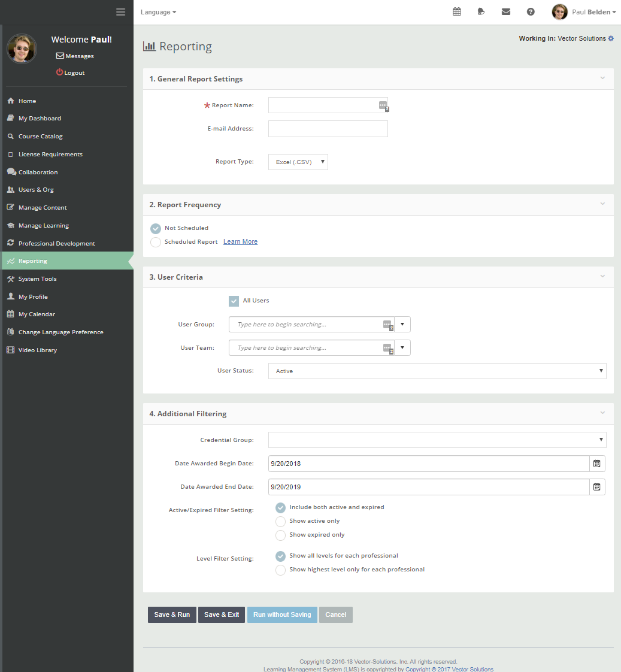Open the Credential Group dropdown

(x=437, y=440)
